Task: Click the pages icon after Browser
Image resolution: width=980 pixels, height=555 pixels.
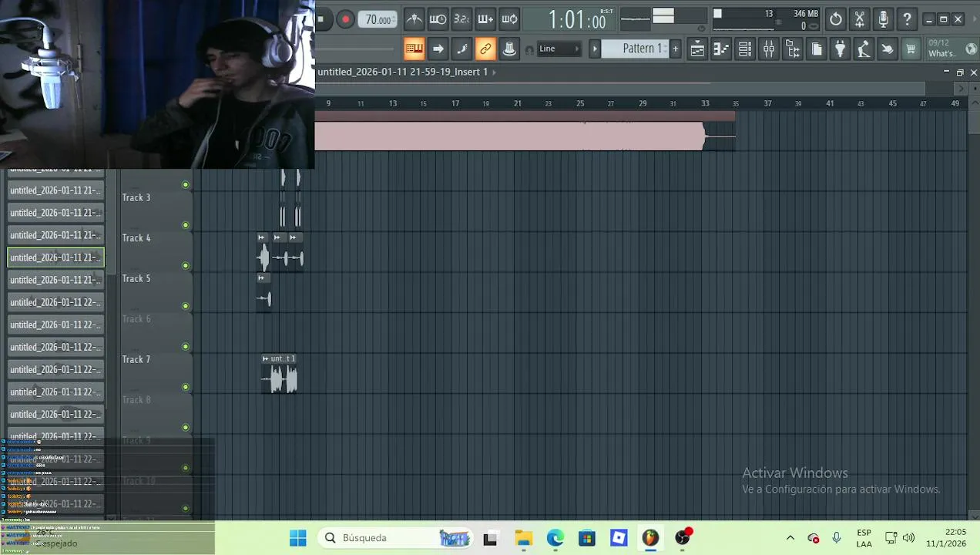Action: (x=817, y=49)
